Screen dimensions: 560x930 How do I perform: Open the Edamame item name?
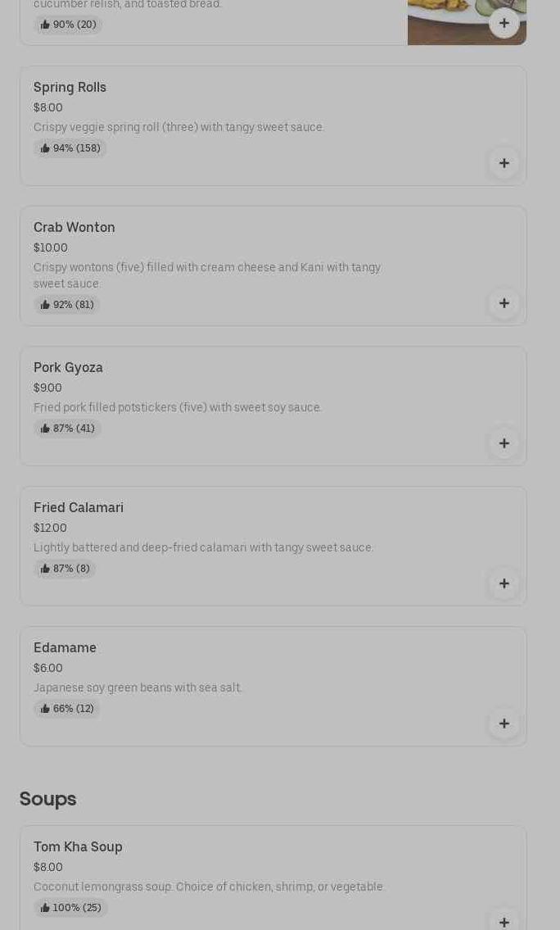coord(65,647)
